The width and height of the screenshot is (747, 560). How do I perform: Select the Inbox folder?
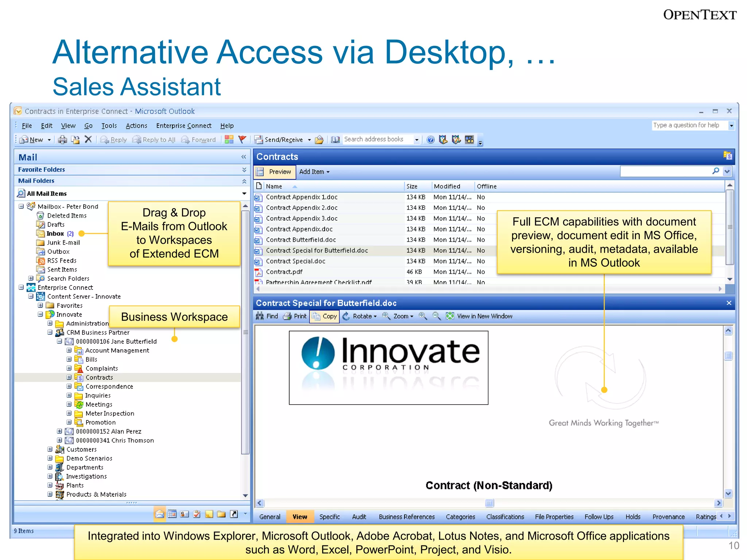(x=55, y=234)
